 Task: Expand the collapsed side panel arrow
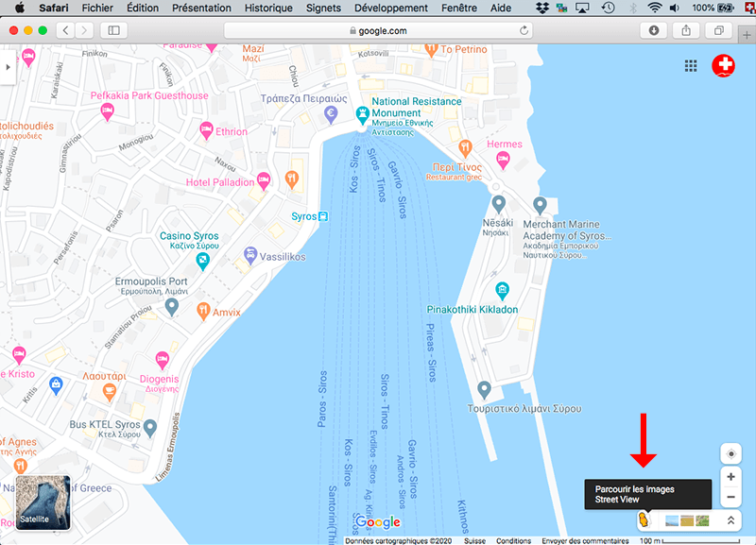8,67
